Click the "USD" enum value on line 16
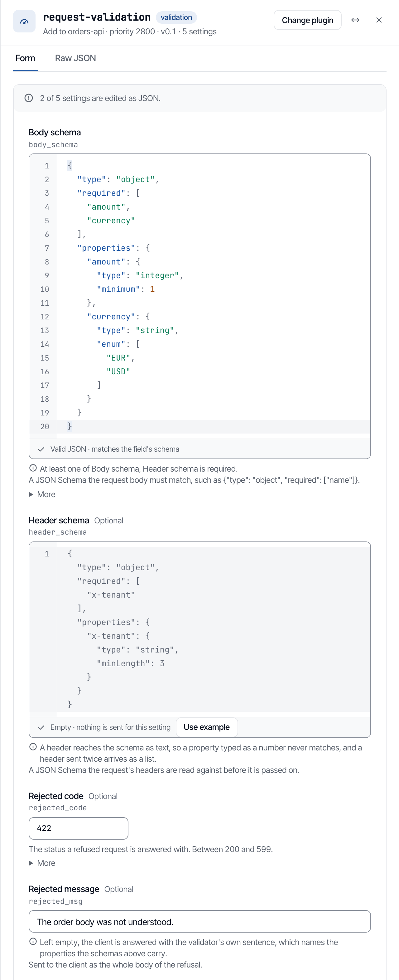This screenshot has height=980, width=399. pos(118,371)
